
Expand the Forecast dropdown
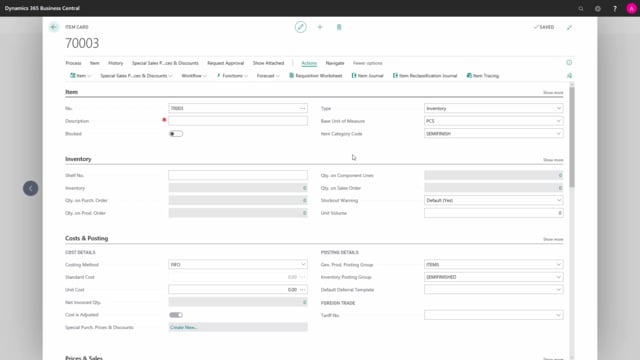(268, 76)
